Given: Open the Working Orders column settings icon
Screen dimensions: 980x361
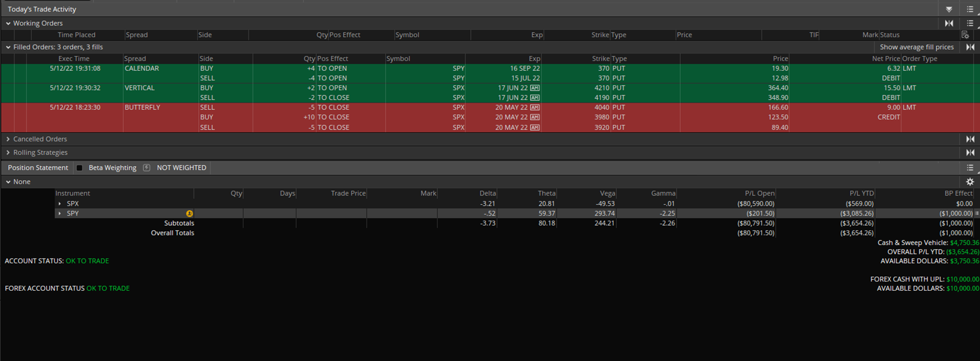Looking at the screenshot, I should coord(965,35).
